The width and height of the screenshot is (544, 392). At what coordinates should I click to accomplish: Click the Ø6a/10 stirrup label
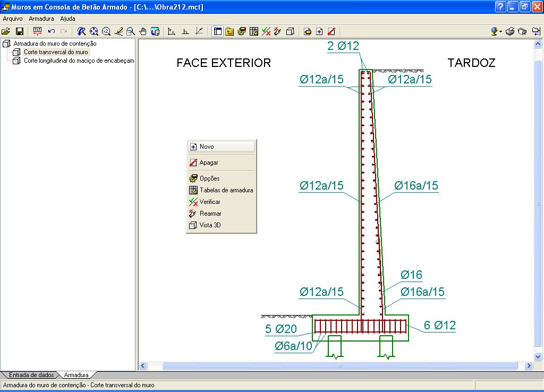(x=293, y=346)
